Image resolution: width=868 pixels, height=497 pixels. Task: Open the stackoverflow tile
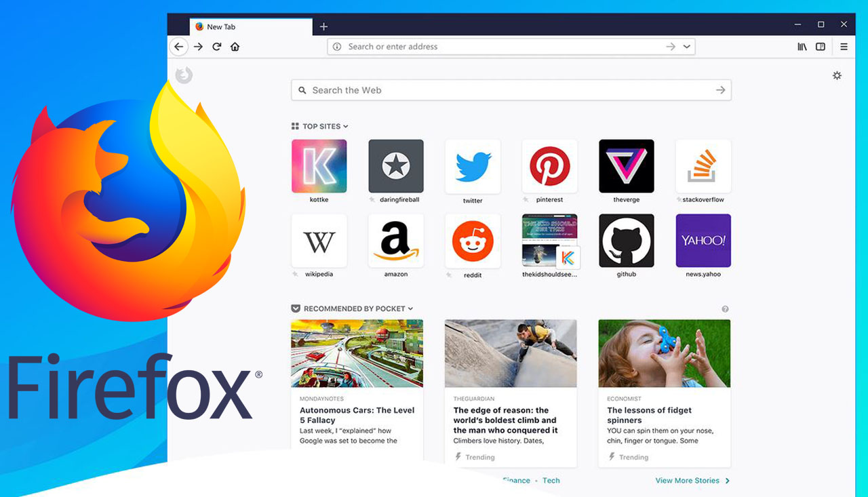(x=703, y=166)
